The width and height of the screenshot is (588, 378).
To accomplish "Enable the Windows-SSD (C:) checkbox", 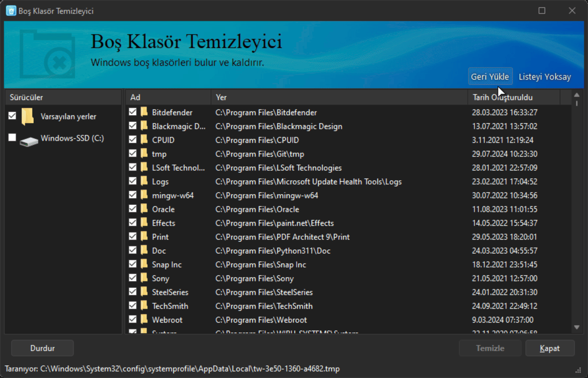I will [12, 138].
